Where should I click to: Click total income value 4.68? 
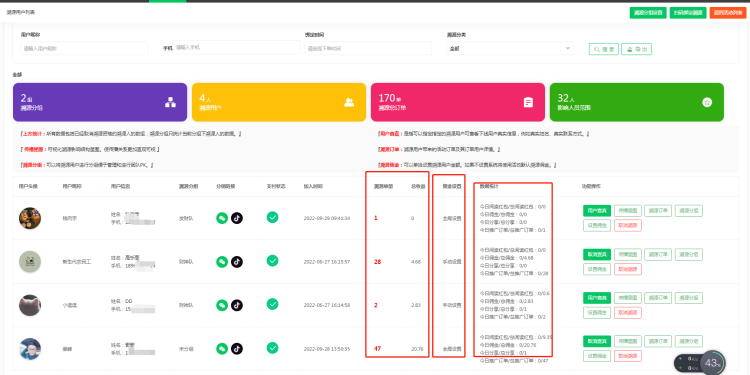pyautogui.click(x=416, y=262)
